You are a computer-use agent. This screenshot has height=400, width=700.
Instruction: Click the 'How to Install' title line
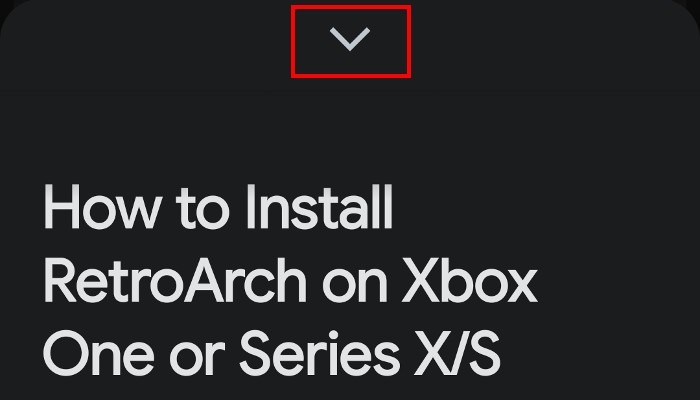pyautogui.click(x=218, y=208)
